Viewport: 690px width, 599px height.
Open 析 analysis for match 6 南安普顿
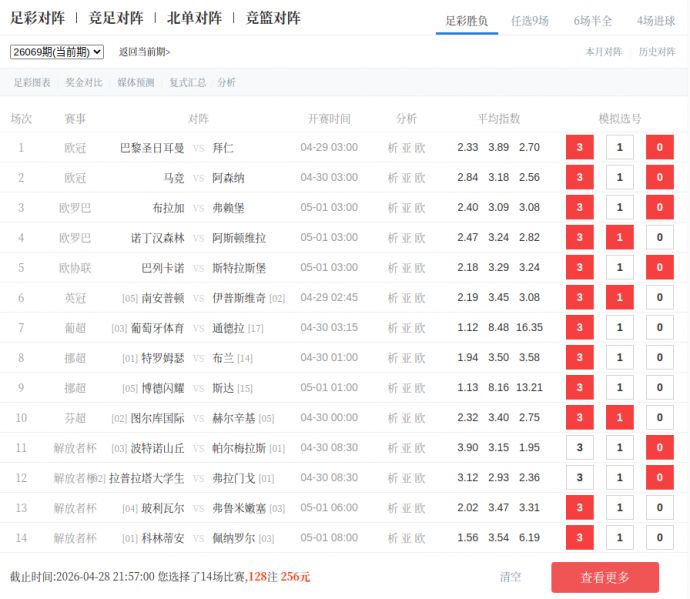[393, 298]
